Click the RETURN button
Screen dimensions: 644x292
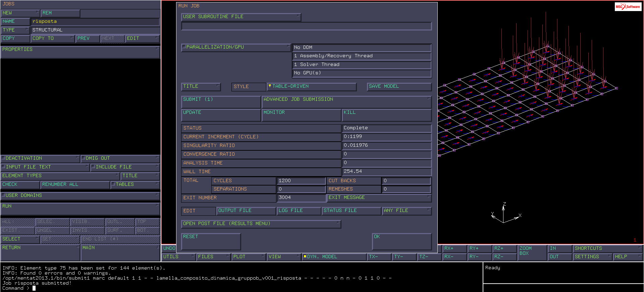click(x=40, y=252)
